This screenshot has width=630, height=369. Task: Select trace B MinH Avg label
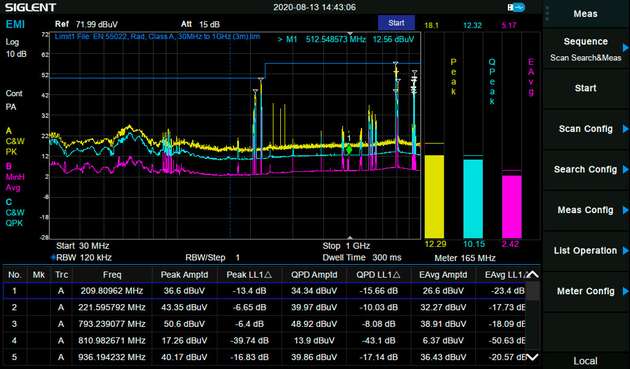tap(14, 177)
